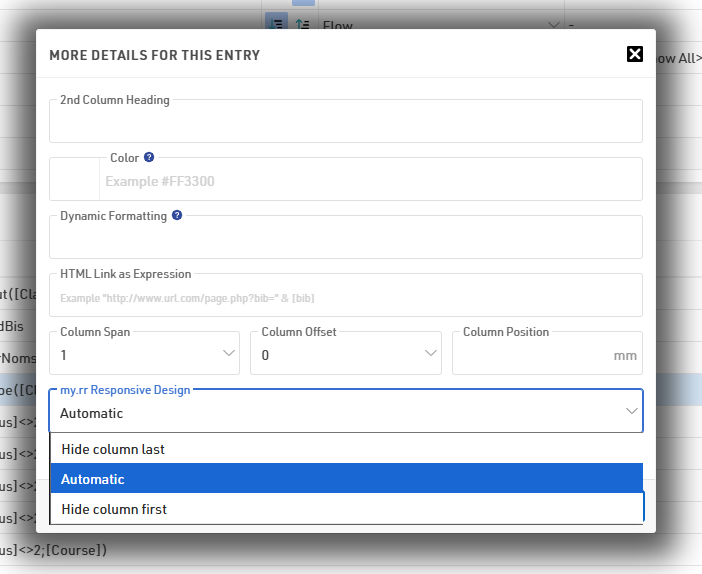Click the Dynamic Formatting help icon
Viewport: 702px width, 574px height.
click(177, 216)
